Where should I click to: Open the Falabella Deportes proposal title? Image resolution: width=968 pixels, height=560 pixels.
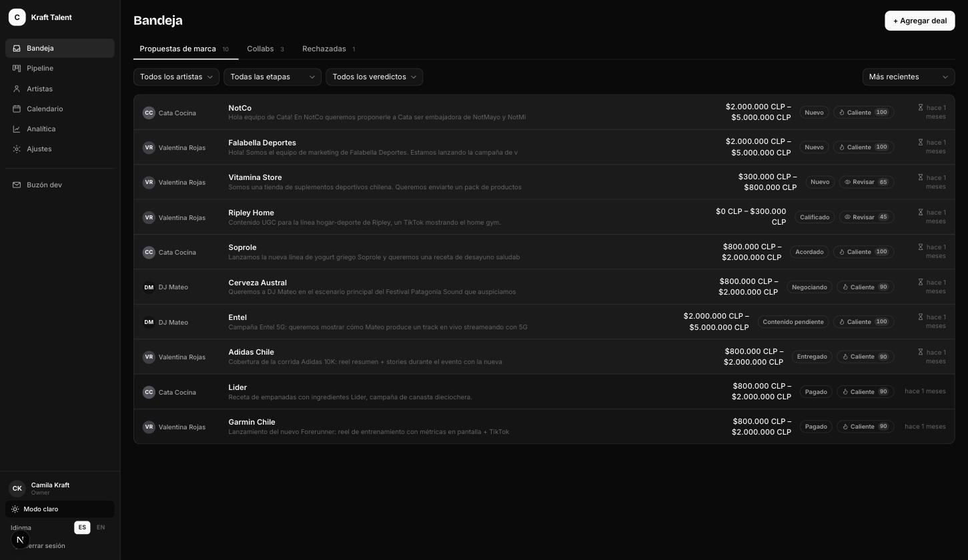262,143
